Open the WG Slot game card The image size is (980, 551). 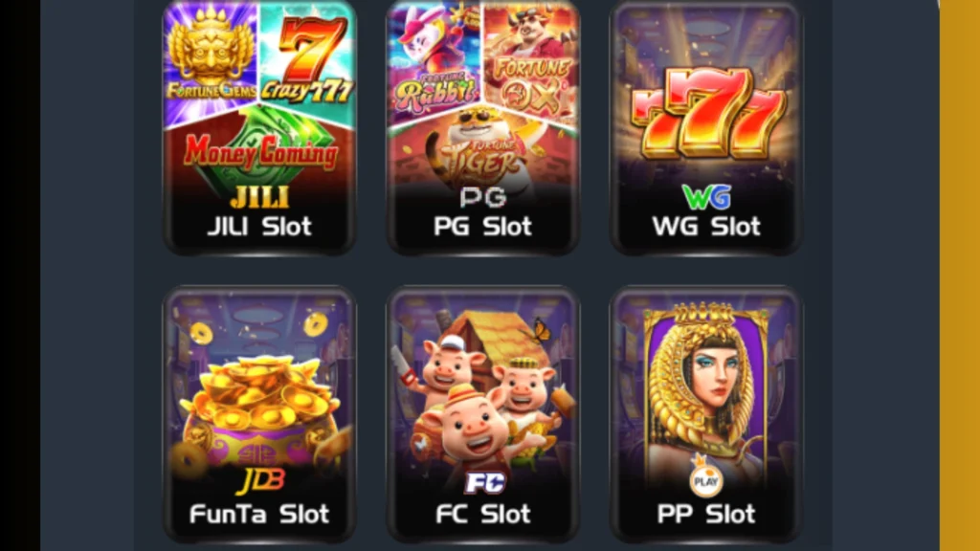tap(706, 127)
